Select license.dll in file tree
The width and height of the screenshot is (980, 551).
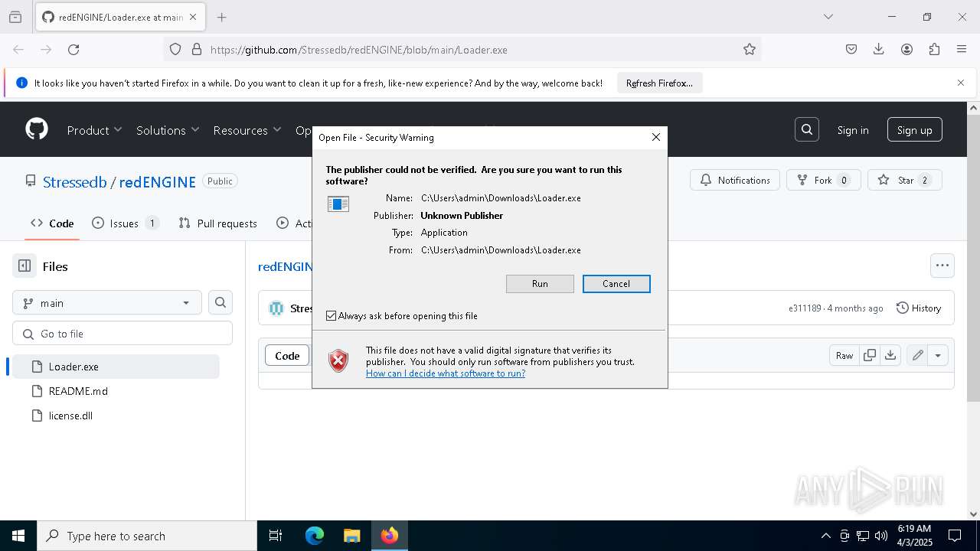[116, 416]
